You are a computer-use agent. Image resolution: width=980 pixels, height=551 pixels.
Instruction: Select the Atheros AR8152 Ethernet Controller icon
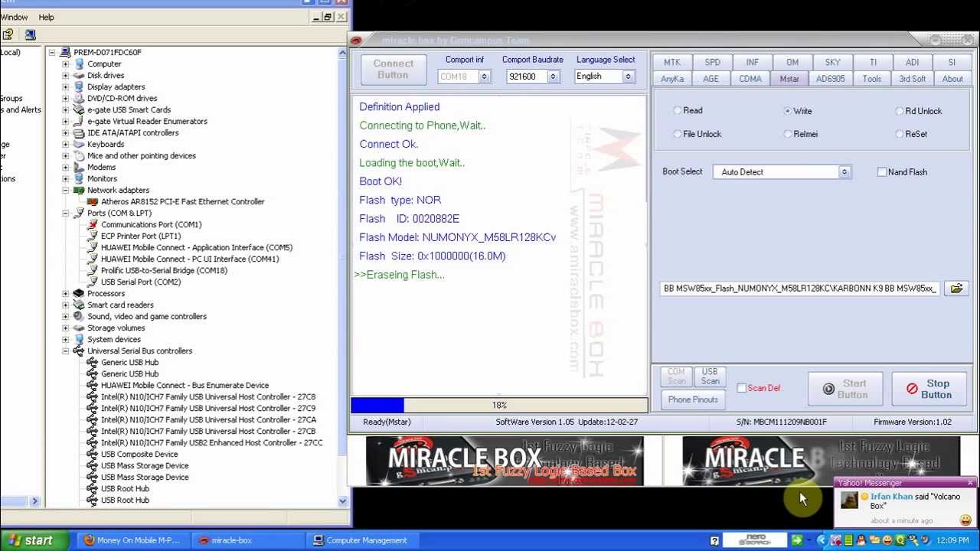click(x=92, y=201)
